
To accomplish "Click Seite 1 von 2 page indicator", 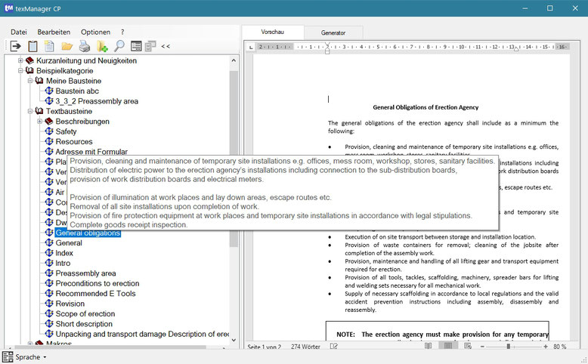I will tap(264, 347).
